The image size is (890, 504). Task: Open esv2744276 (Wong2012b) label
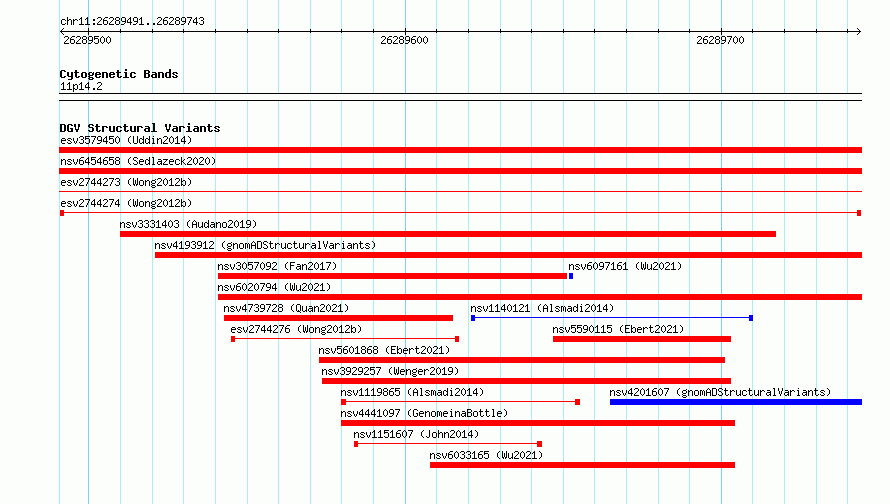296,329
